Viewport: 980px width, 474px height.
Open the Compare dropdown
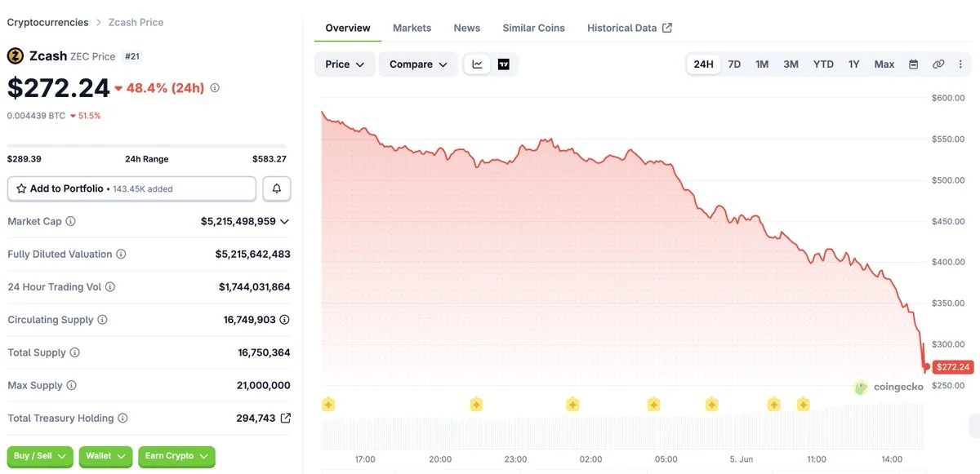point(418,64)
